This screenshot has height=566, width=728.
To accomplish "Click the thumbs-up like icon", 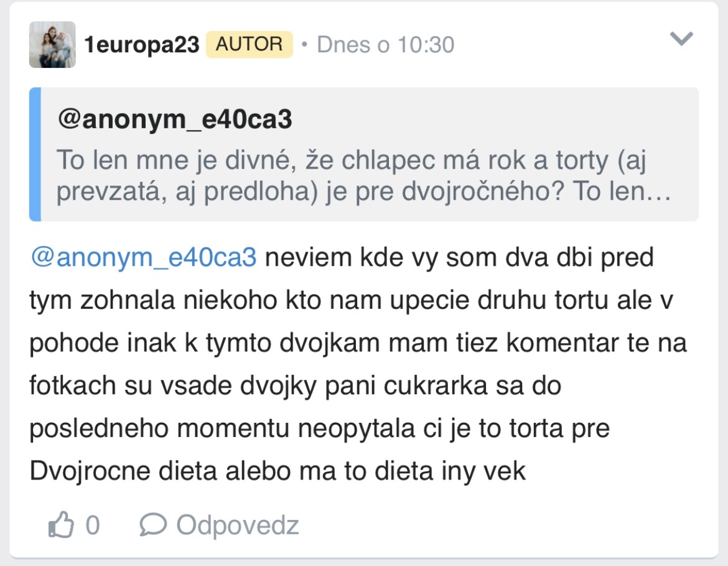I will (61, 526).
